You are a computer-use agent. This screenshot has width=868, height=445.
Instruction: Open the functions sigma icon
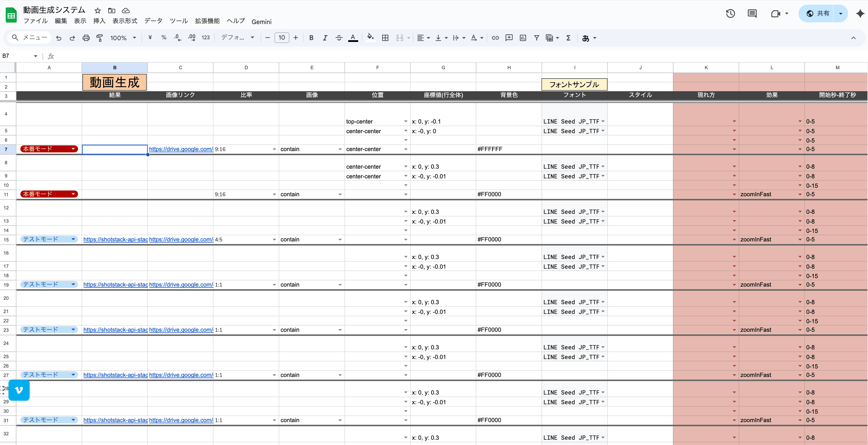click(568, 38)
